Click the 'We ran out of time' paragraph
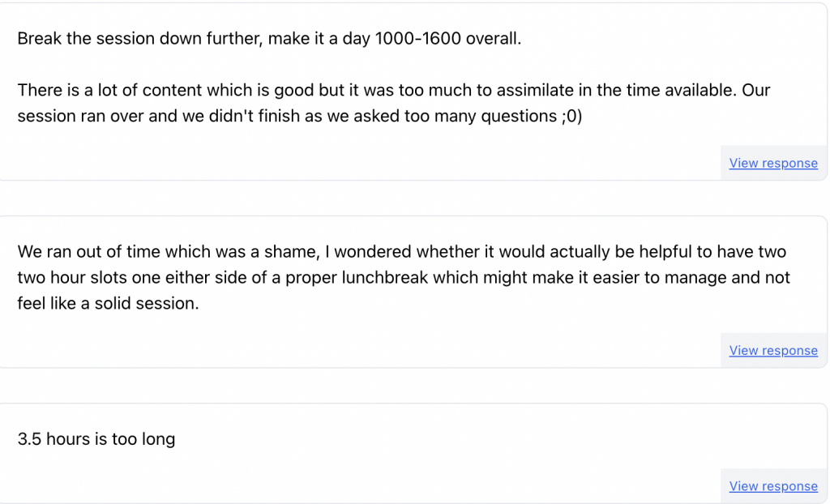 404,277
